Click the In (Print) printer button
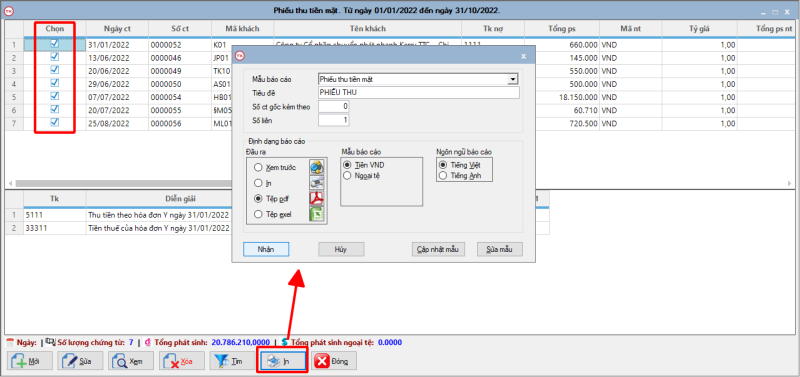The image size is (800, 377). [283, 361]
